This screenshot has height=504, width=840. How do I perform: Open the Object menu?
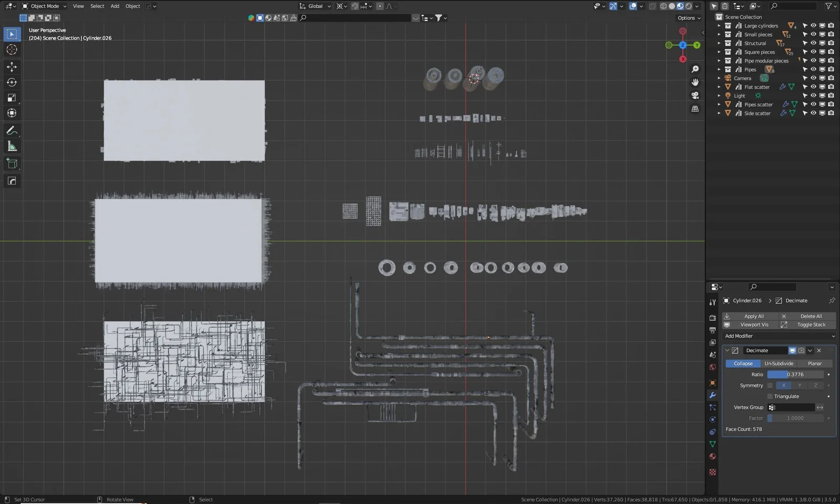click(x=132, y=6)
